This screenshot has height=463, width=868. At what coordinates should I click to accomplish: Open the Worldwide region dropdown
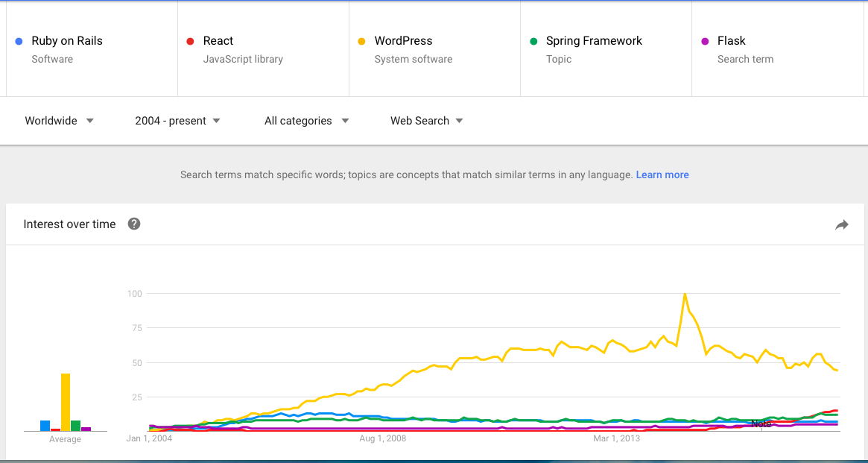tap(59, 121)
